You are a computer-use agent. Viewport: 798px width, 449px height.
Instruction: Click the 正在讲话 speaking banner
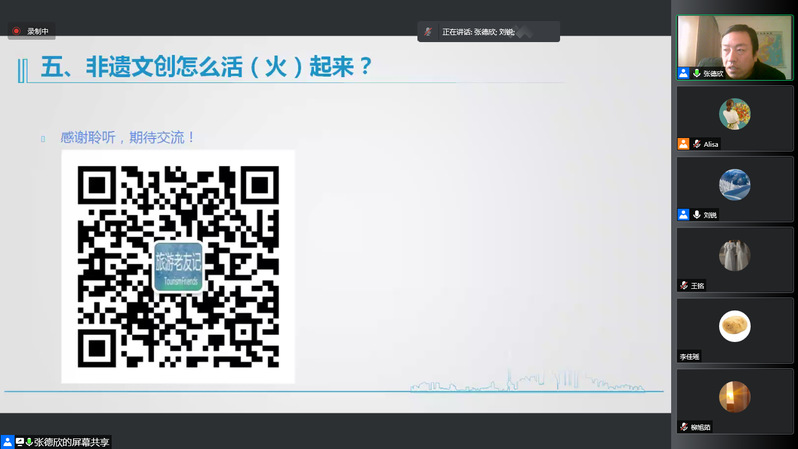[x=488, y=32]
